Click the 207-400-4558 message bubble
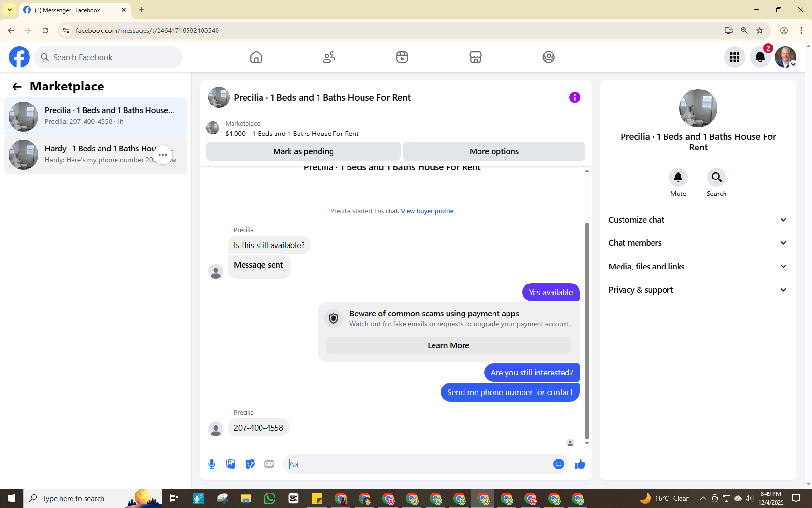812x508 pixels. pos(259,428)
